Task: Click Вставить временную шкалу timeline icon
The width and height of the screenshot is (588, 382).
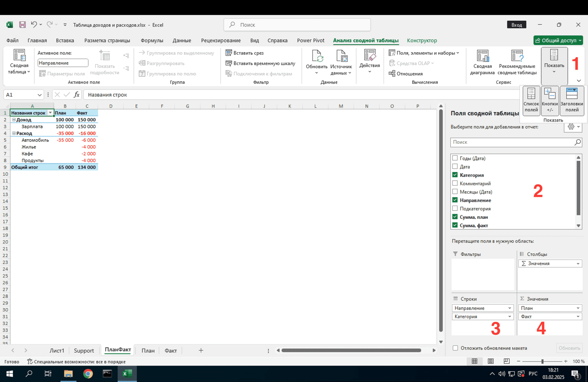Action: (x=229, y=63)
